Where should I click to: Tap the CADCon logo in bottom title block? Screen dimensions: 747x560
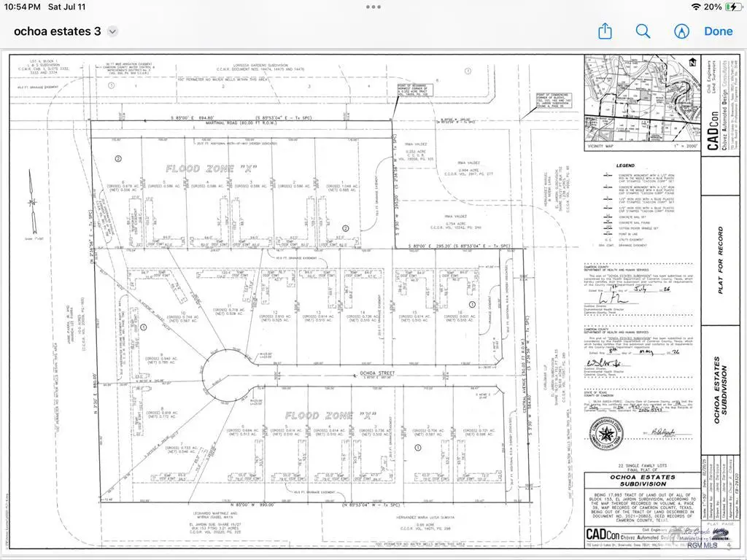pyautogui.click(x=603, y=534)
